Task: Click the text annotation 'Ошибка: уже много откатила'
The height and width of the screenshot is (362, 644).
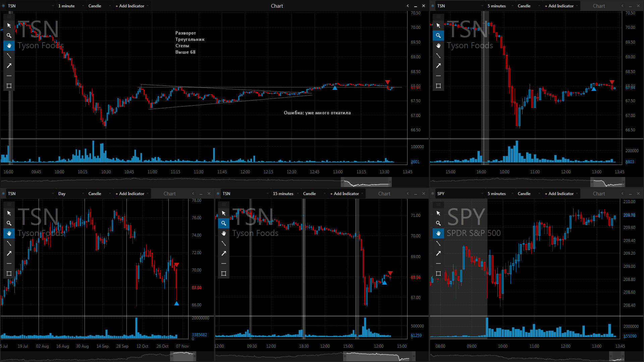Action: pos(317,113)
